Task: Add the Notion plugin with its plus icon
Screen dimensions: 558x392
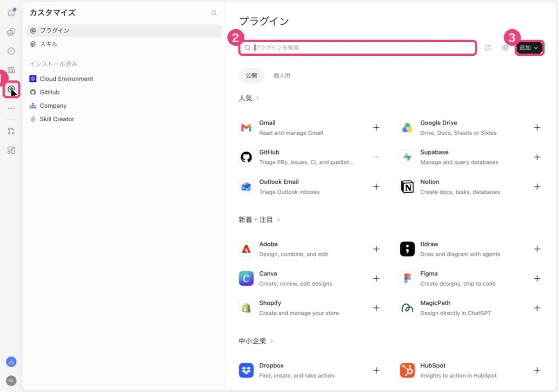Action: pos(537,187)
